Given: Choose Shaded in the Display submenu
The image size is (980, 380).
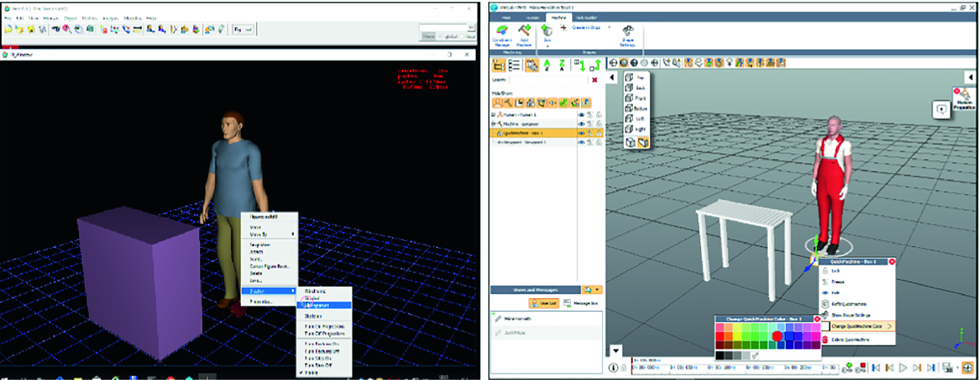Looking at the screenshot, I should [313, 299].
